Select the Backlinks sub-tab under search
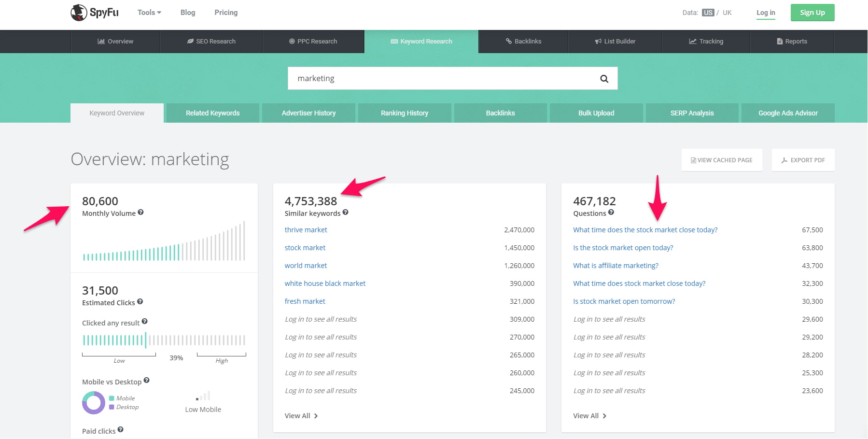 [x=500, y=113]
